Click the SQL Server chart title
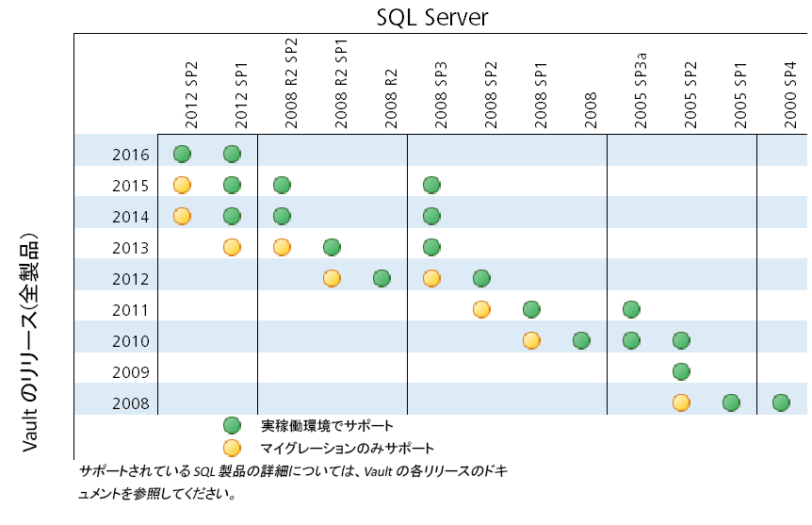This screenshot has height=525, width=812. 432,17
